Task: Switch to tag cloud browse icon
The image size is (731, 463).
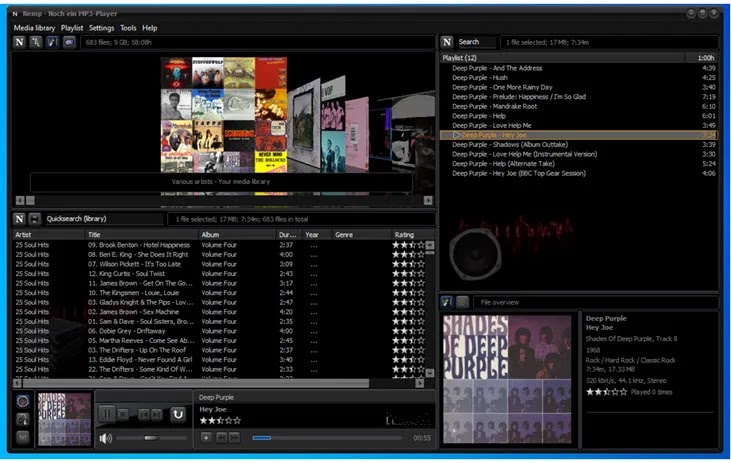Action: (69, 42)
